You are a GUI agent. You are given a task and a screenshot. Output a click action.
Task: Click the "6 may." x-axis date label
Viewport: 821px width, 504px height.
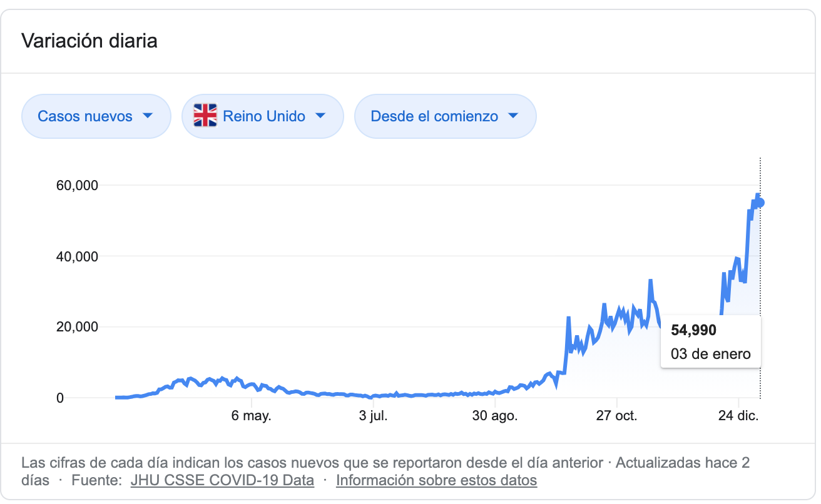tap(251, 416)
